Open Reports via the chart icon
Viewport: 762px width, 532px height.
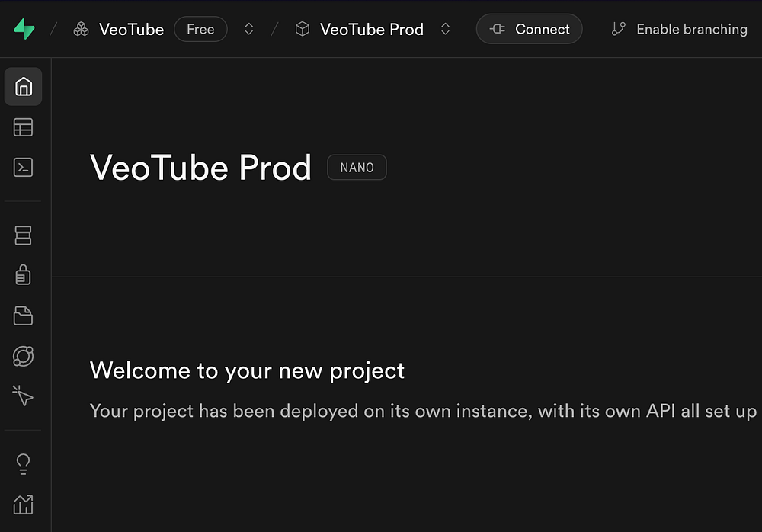click(x=24, y=504)
